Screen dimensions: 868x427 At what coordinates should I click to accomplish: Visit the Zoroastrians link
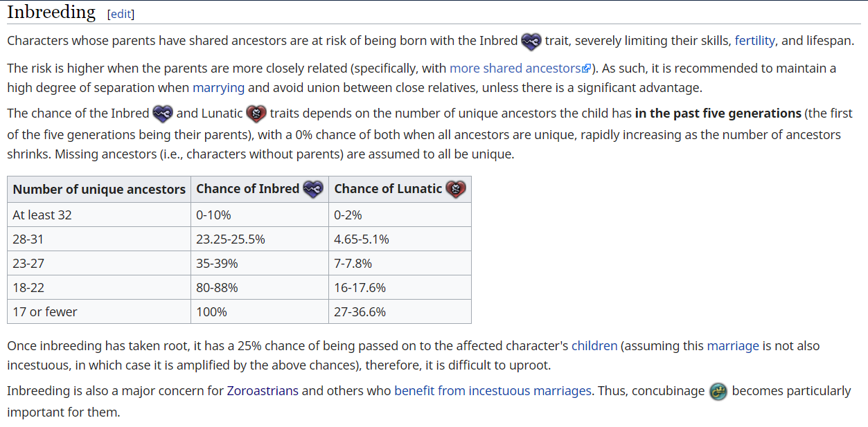point(263,390)
